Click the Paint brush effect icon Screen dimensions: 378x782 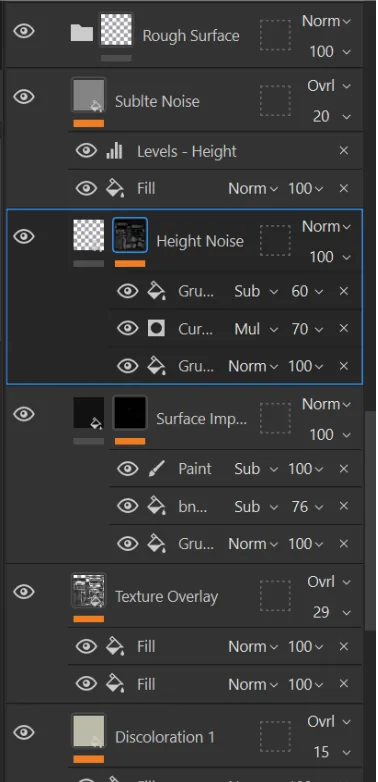click(156, 469)
